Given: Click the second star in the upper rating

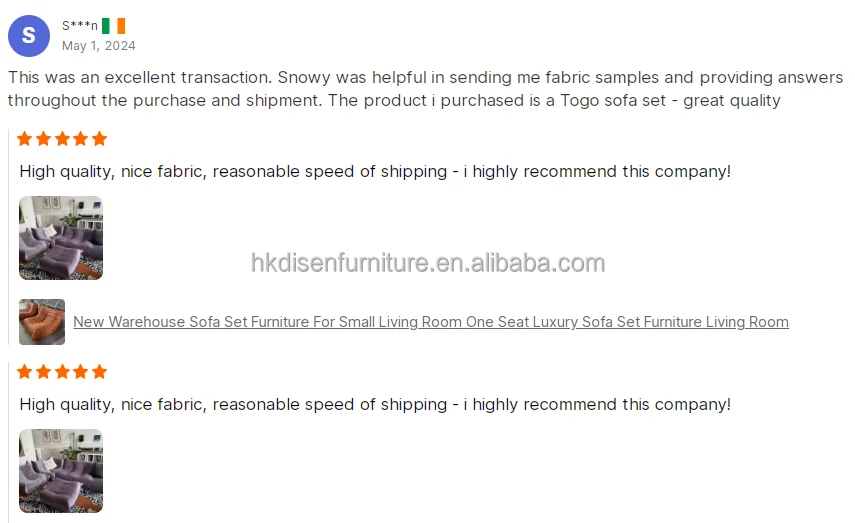Looking at the screenshot, I should (43, 139).
